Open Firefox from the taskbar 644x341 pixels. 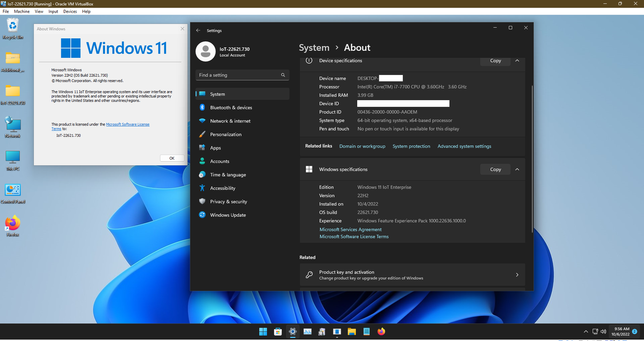(381, 331)
